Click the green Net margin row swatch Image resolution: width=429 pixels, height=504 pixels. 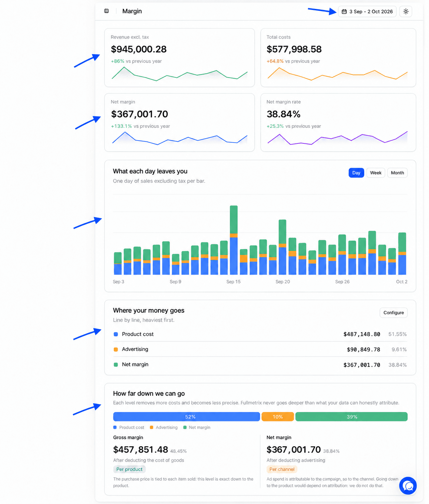pyautogui.click(x=116, y=365)
